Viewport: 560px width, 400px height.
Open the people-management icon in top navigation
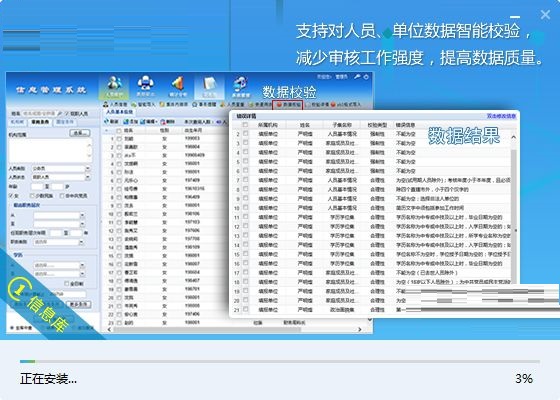pyautogui.click(x=114, y=87)
